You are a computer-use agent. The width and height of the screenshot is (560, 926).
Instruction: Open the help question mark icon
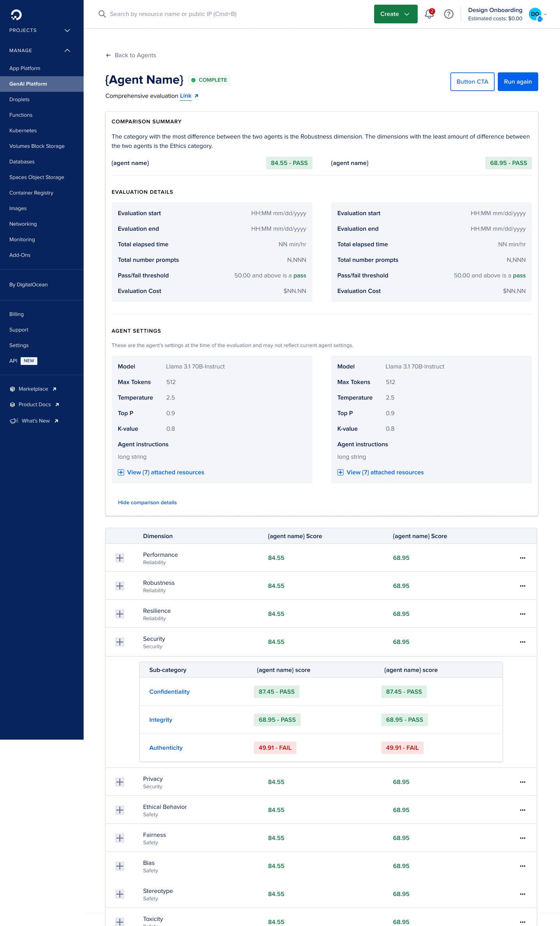(449, 14)
